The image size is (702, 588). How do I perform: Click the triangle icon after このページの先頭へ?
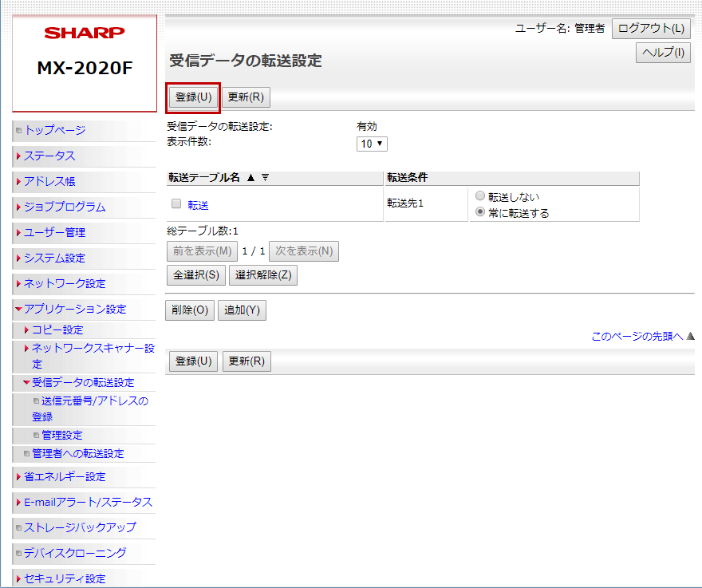click(x=691, y=337)
